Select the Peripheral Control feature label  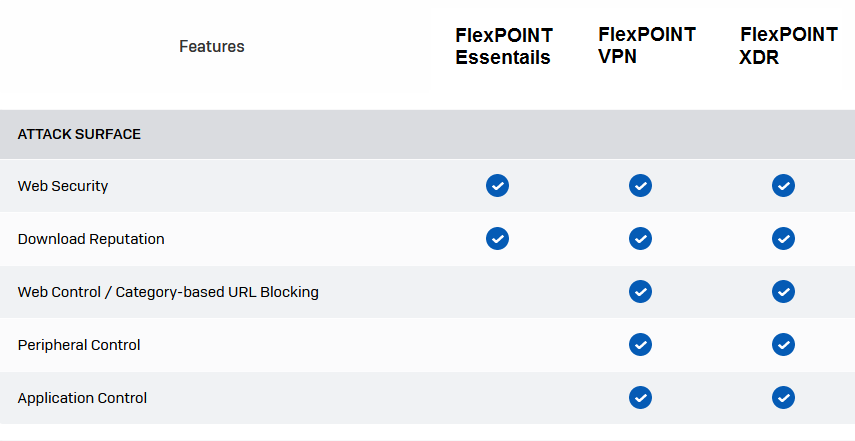pyautogui.click(x=79, y=345)
